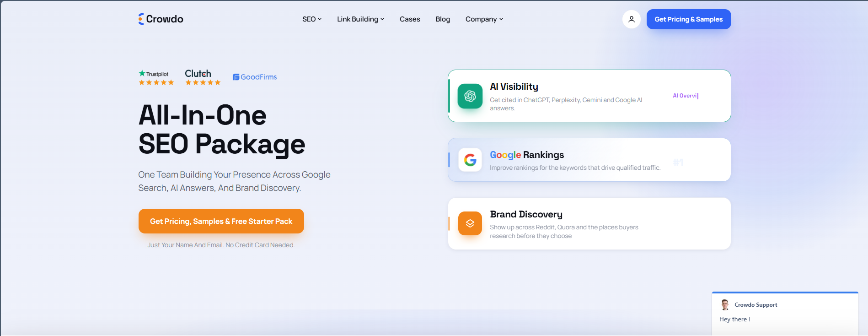The image size is (868, 336).
Task: Click the Crowdo logo
Action: (161, 19)
